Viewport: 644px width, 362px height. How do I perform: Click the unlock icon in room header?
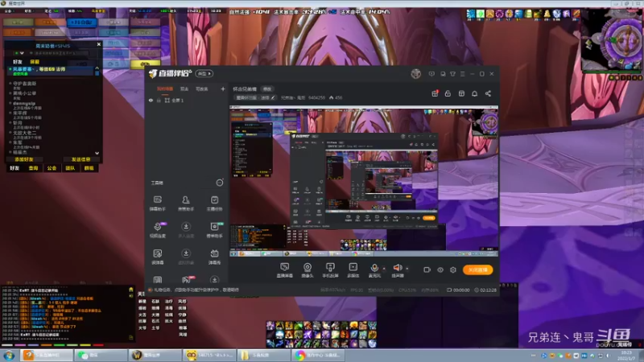[x=448, y=93]
